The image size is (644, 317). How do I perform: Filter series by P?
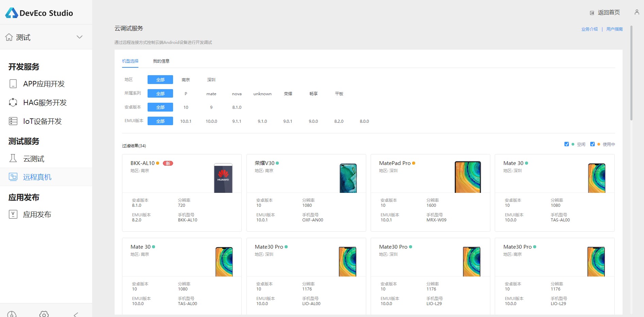[x=186, y=94]
